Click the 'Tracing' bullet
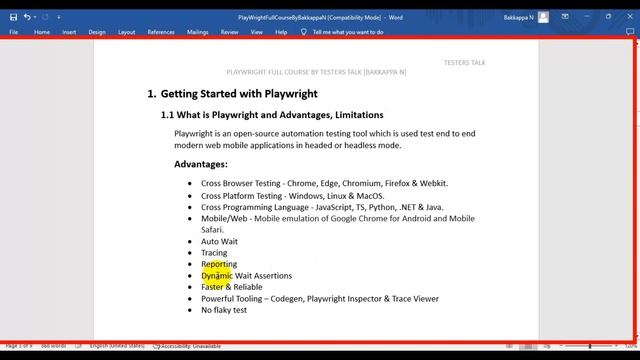Image resolution: width=640 pixels, height=360 pixels. tap(214, 253)
